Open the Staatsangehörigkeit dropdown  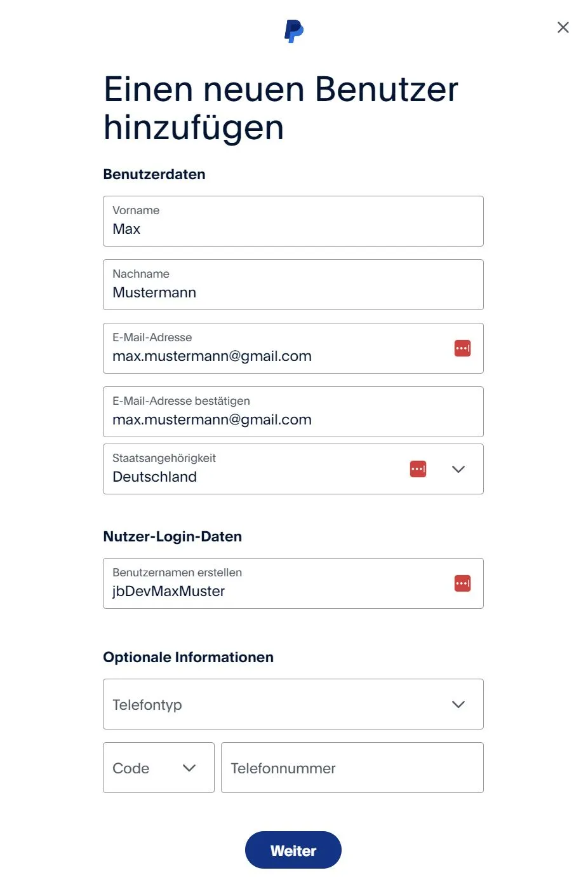pyautogui.click(x=458, y=469)
